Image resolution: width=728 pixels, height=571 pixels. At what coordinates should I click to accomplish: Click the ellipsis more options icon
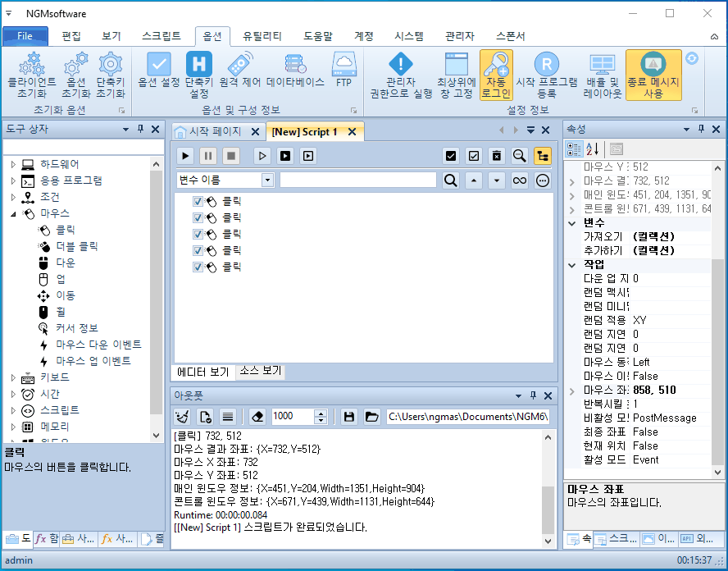click(542, 180)
